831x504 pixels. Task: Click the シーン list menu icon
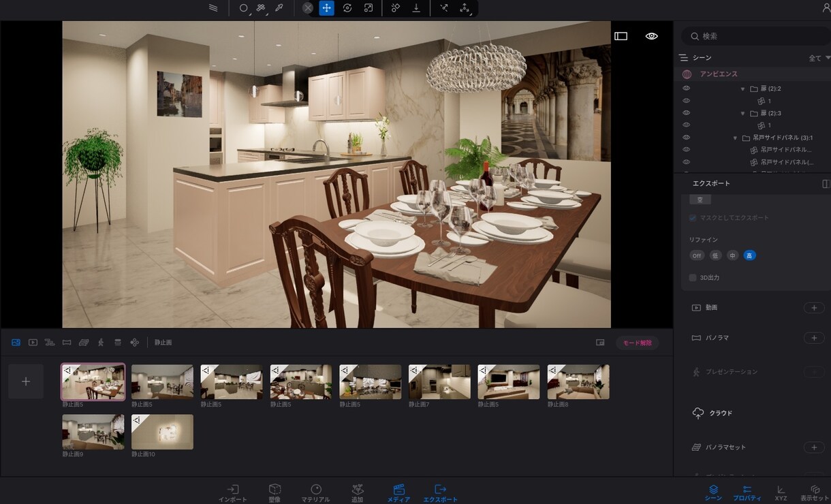pos(683,58)
